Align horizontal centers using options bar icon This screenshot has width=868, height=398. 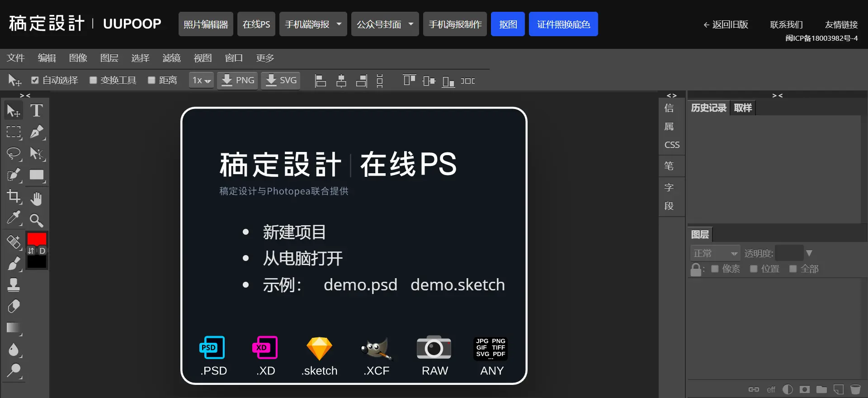[341, 81]
